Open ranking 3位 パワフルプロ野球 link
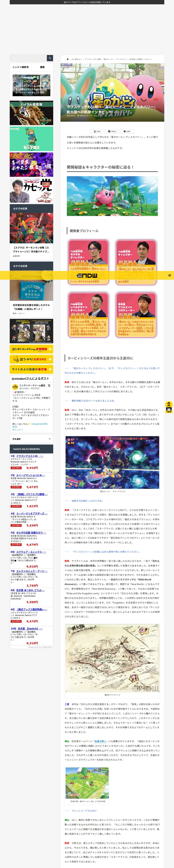The width and height of the screenshot is (174, 868). [x=32, y=494]
